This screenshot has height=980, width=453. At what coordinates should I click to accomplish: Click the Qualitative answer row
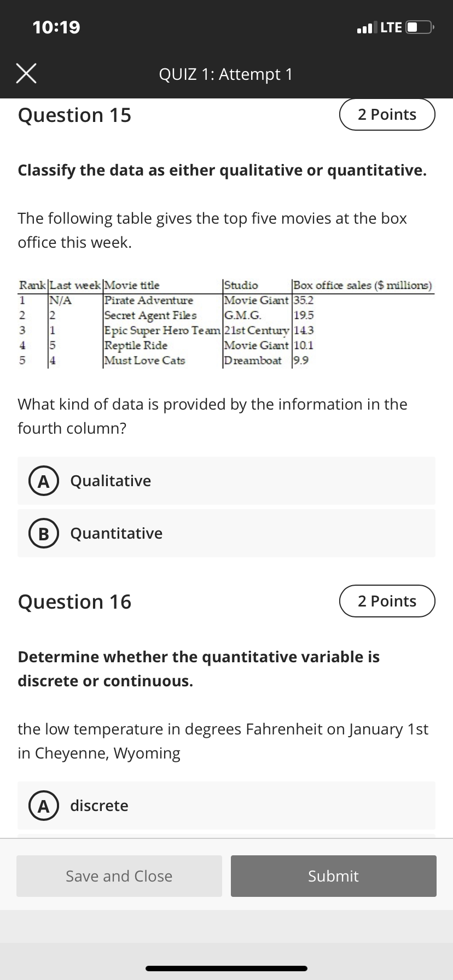coord(226,481)
